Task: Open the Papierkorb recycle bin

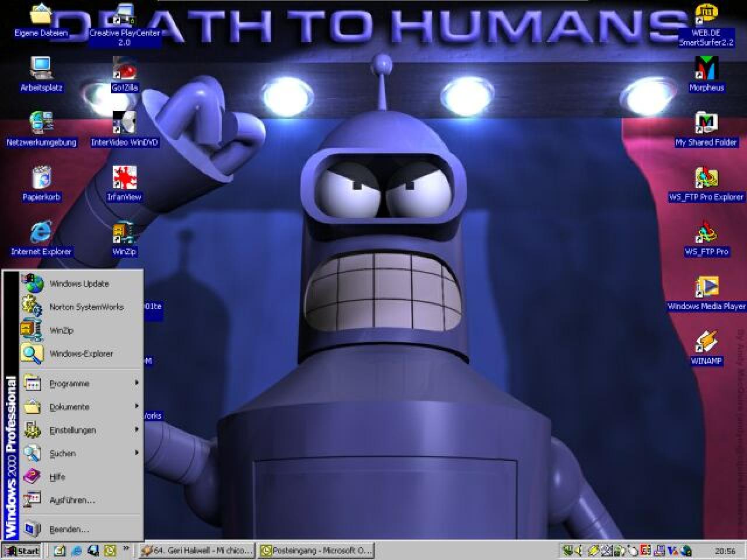Action: click(x=41, y=184)
